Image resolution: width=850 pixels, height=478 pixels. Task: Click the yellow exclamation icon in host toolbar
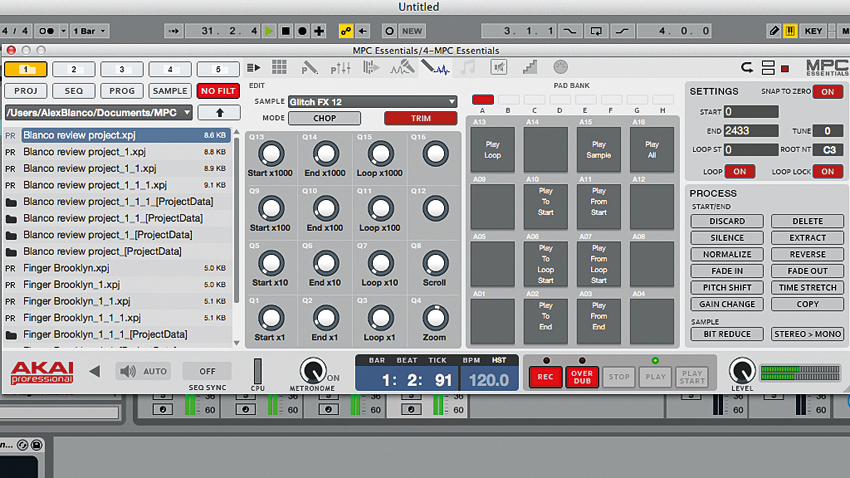[x=790, y=31]
